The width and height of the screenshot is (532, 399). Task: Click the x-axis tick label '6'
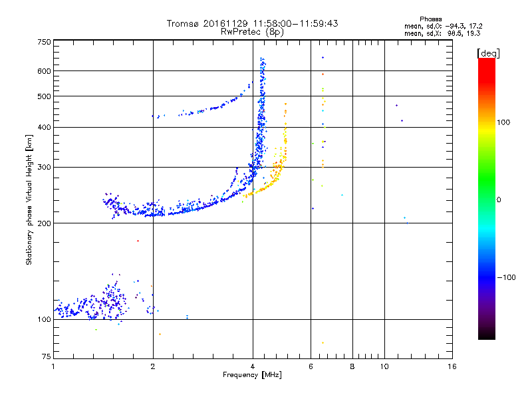pyautogui.click(x=311, y=366)
